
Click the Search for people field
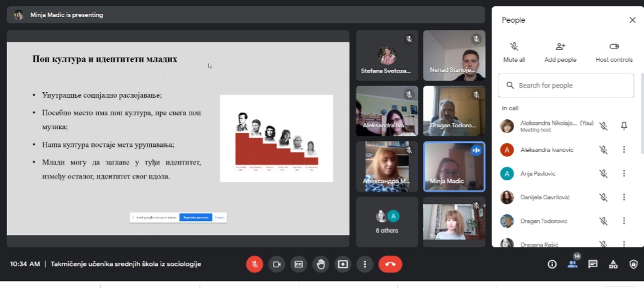(566, 85)
